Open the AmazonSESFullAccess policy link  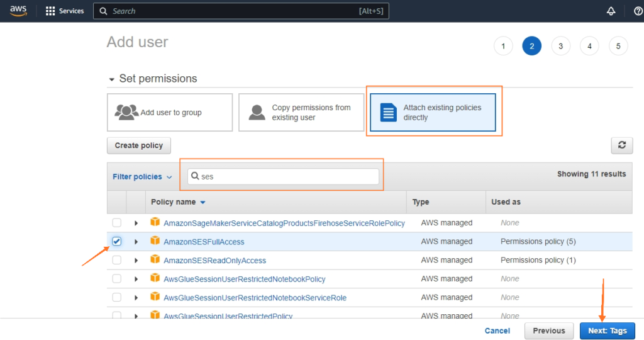[x=204, y=242]
